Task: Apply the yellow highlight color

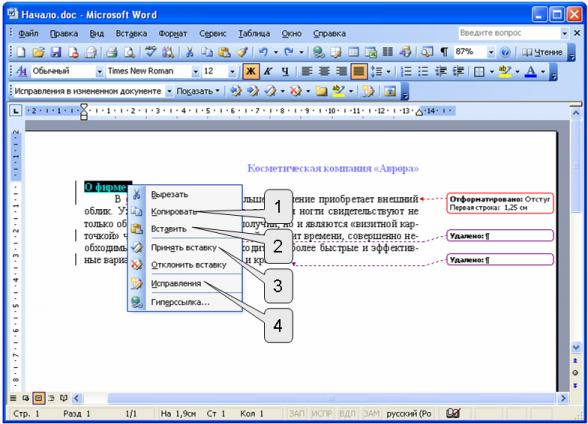Action: coord(506,71)
